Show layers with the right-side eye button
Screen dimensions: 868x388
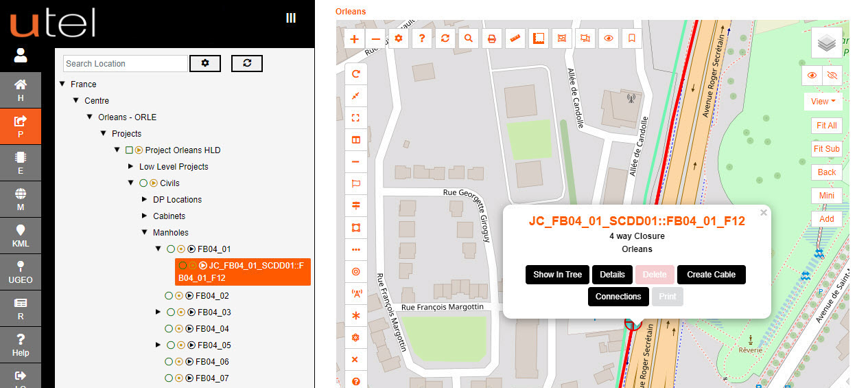[812, 75]
